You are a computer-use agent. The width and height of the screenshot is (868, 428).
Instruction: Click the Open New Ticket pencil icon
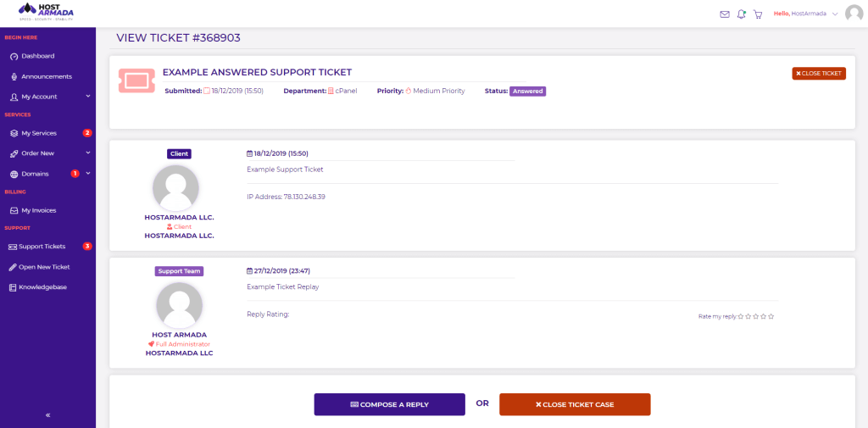pyautogui.click(x=12, y=267)
